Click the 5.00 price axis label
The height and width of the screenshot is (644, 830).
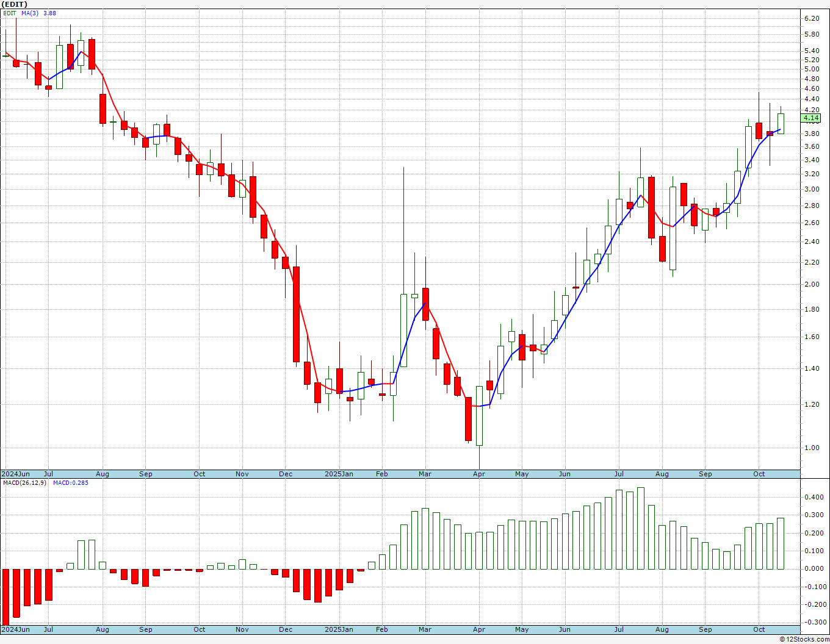[811, 69]
